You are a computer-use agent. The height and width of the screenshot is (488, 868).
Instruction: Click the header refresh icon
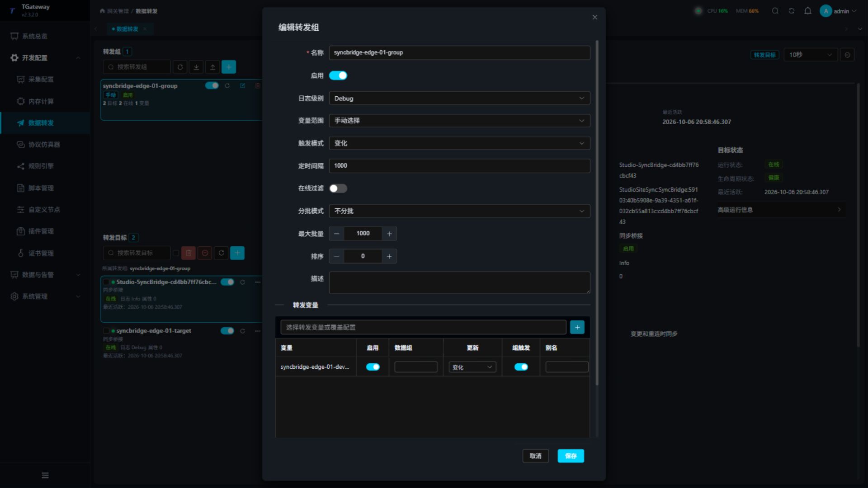(x=791, y=11)
